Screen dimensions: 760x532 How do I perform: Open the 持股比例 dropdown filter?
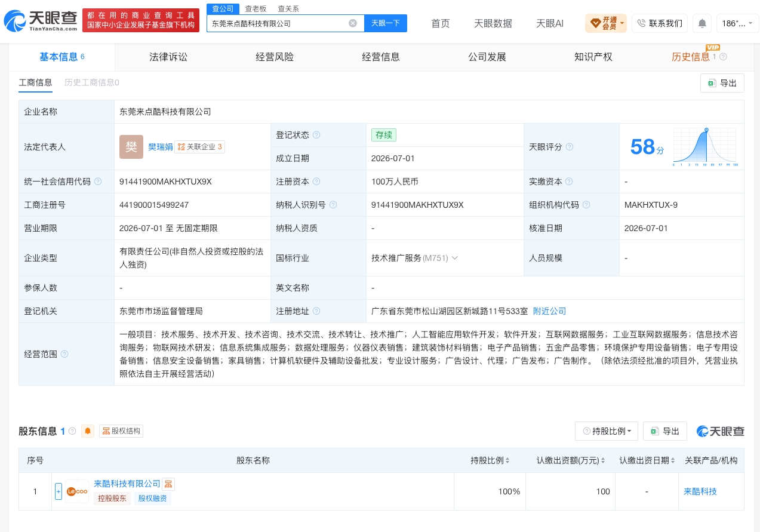607,431
